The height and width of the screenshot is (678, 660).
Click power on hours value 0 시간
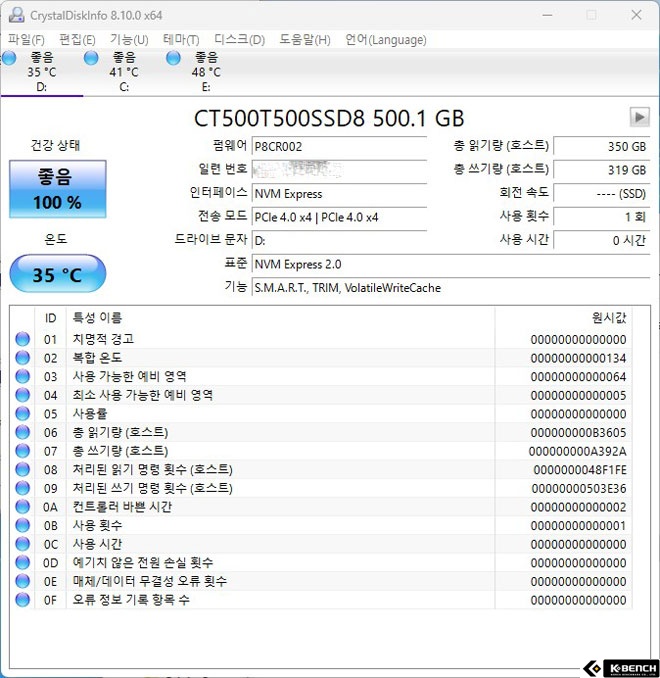[602, 240]
